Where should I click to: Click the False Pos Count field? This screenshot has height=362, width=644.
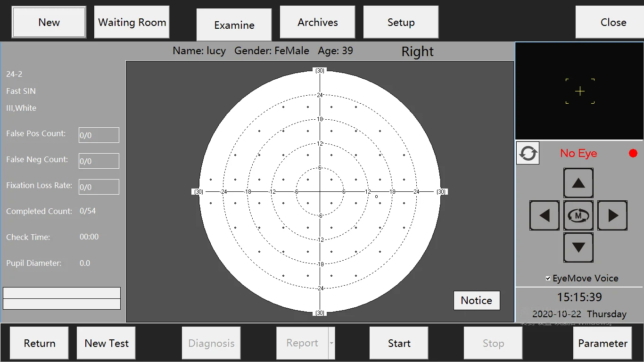click(99, 135)
